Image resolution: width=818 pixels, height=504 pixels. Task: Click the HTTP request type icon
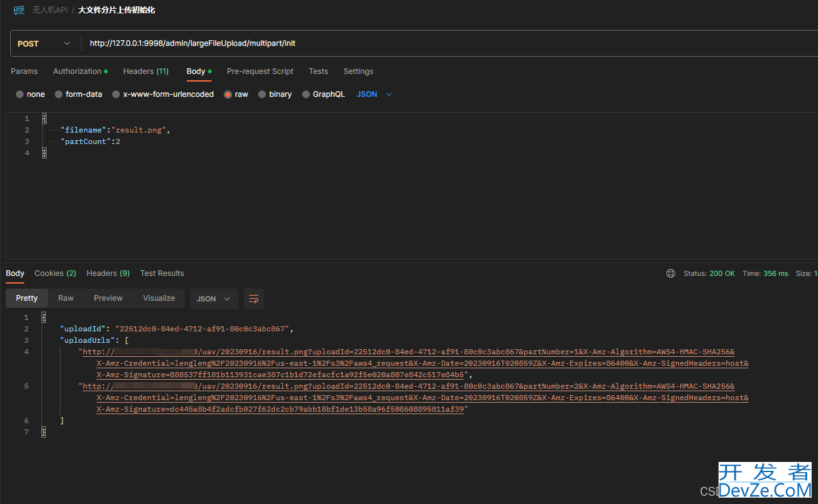18,10
